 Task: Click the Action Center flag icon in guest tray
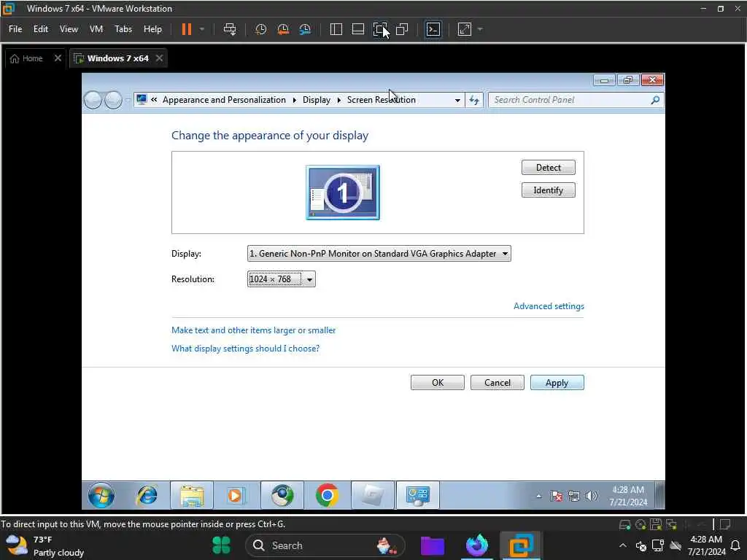(x=556, y=496)
